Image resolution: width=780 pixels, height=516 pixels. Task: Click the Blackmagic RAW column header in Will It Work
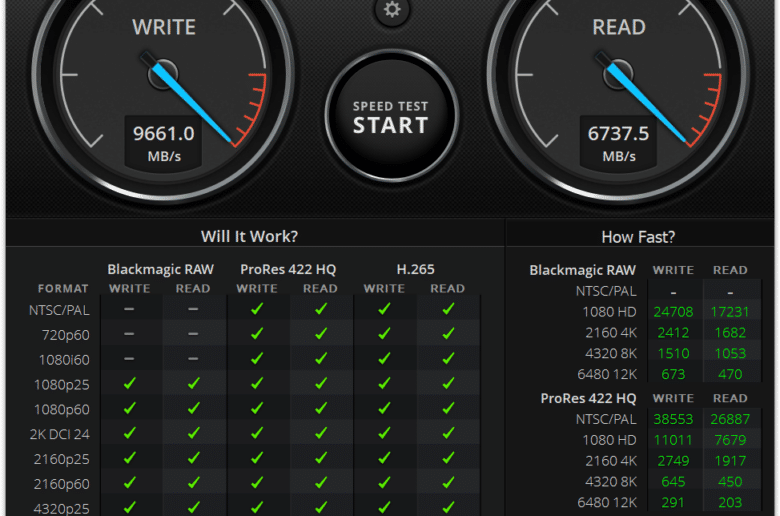click(x=161, y=269)
